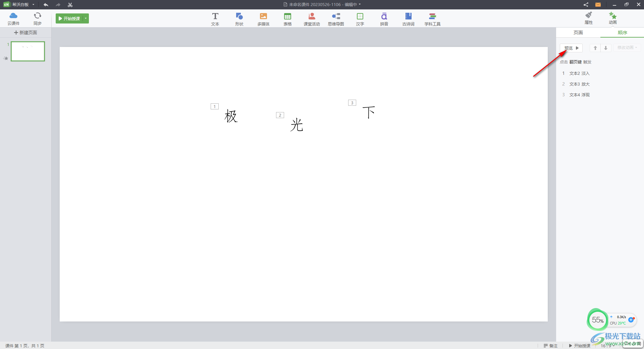Click animation order badge 3 on canvas
The height and width of the screenshot is (349, 644).
[352, 103]
